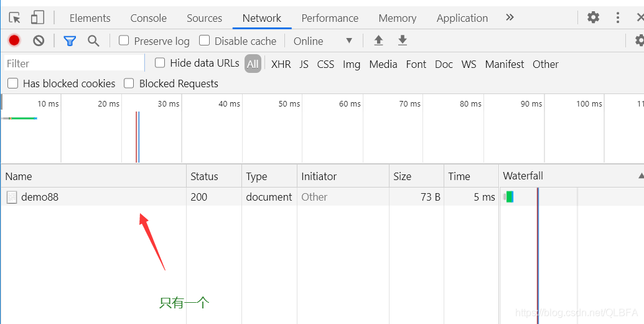Select the Network tab
The image size is (644, 324).
pos(262,18)
